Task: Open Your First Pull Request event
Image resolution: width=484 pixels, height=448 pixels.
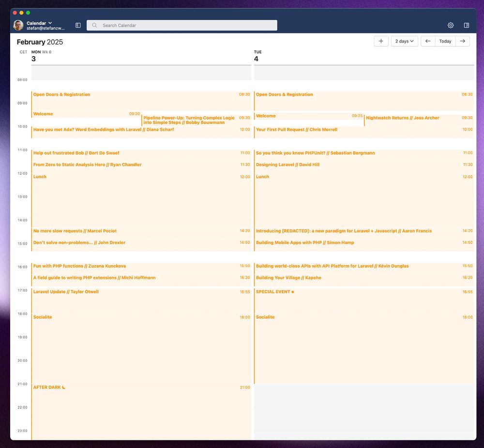Action: [364, 132]
